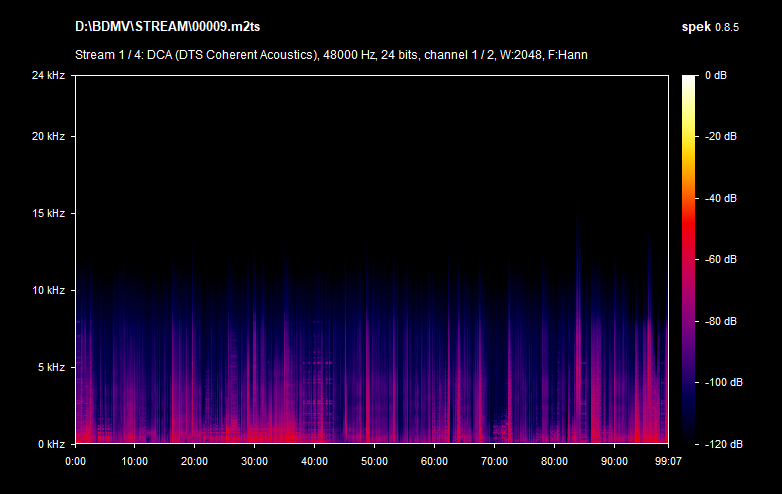Screen dimensions: 782x494
Task: Select the 5 kHz frequency tick label
Action: pos(50,367)
